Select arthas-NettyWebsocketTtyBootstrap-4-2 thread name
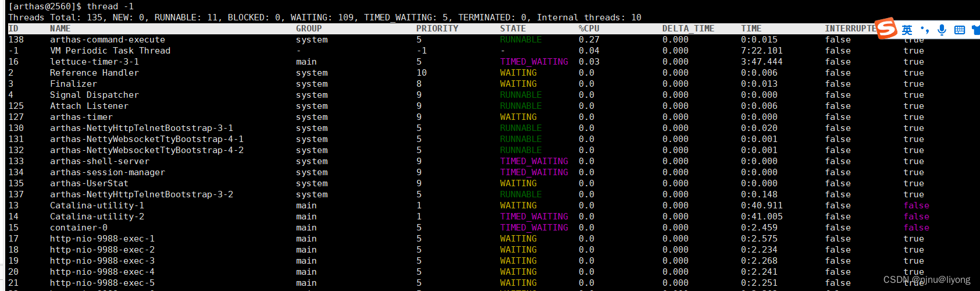Image resolution: width=980 pixels, height=291 pixels. point(147,150)
